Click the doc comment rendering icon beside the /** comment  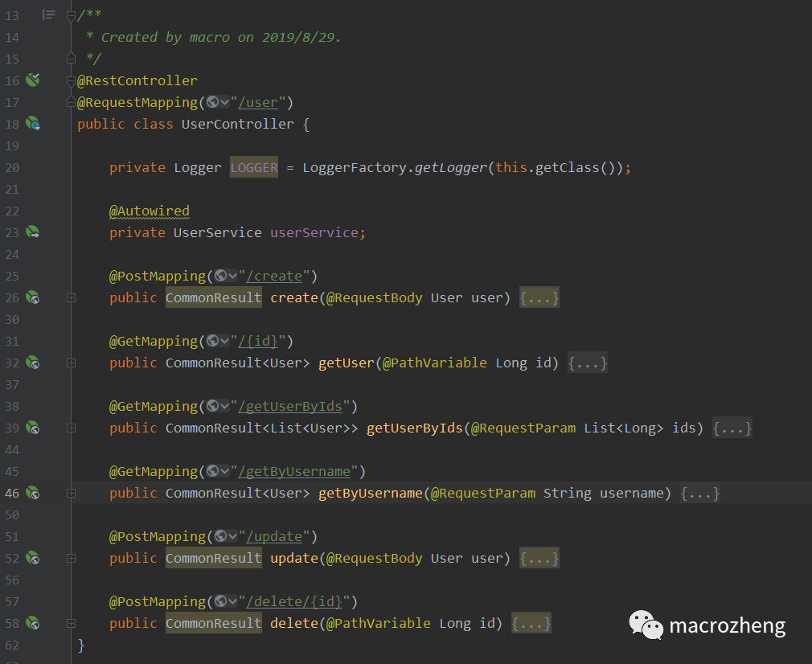tap(49, 15)
